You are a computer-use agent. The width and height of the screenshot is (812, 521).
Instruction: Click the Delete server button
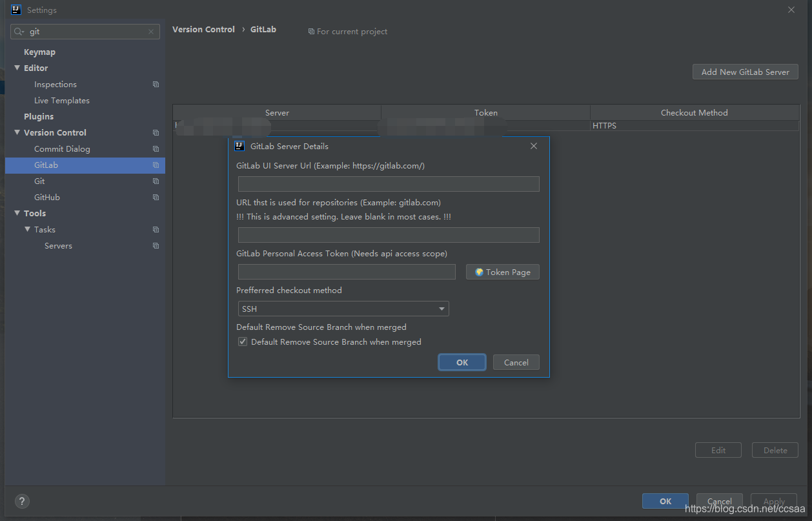click(x=775, y=450)
